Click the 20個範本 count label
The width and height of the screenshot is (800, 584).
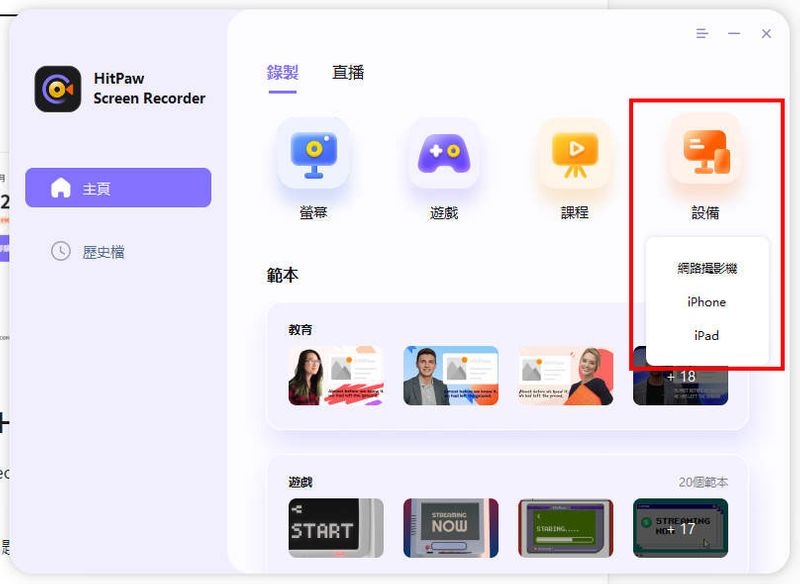point(703,482)
